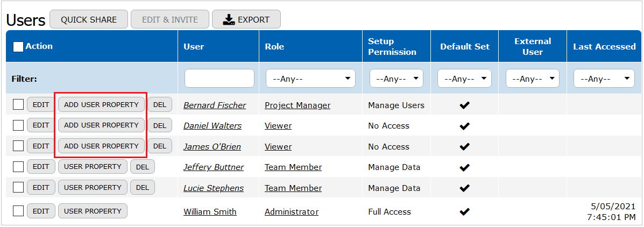Click Team Member role for Jeffery Buttner
This screenshot has height=227, width=644.
[293, 167]
